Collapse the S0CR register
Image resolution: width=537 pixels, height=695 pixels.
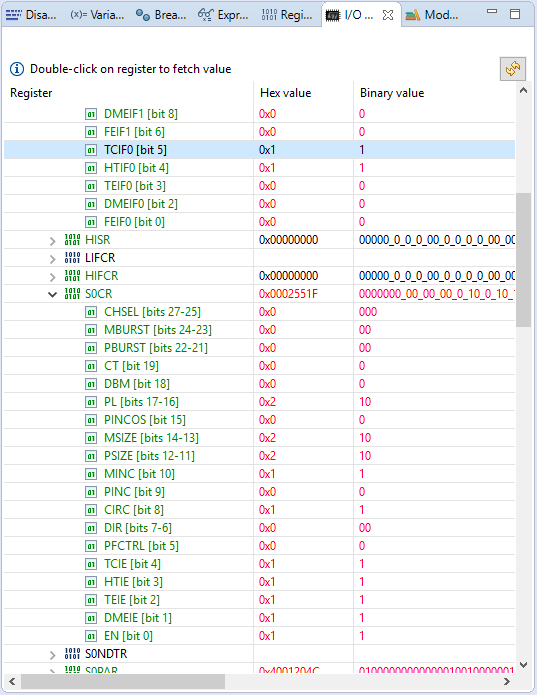click(x=53, y=294)
